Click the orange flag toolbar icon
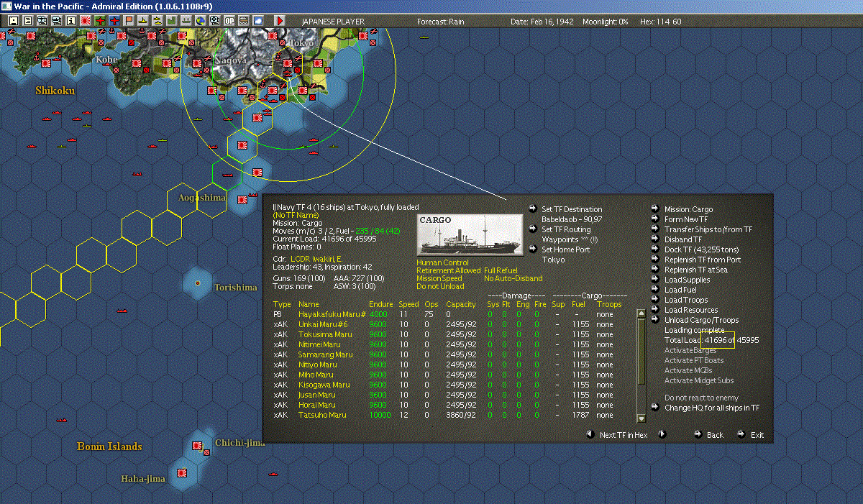Screen dimensions: 863x504 coord(129,21)
